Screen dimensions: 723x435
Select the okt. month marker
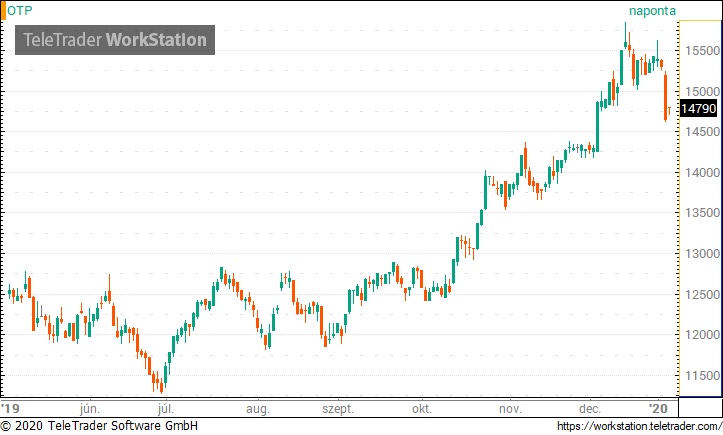point(421,409)
